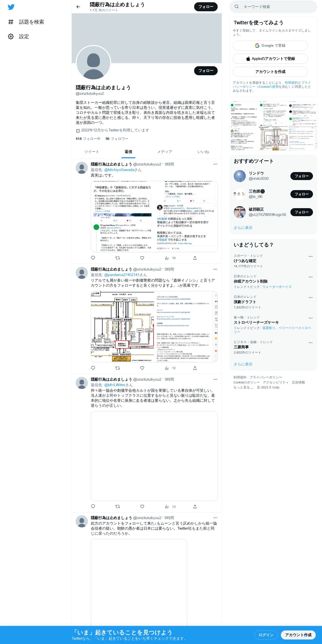Image resolution: width=322 pixels, height=644 pixels.
Task: Go back with the left arrow icon
Action: point(78,7)
